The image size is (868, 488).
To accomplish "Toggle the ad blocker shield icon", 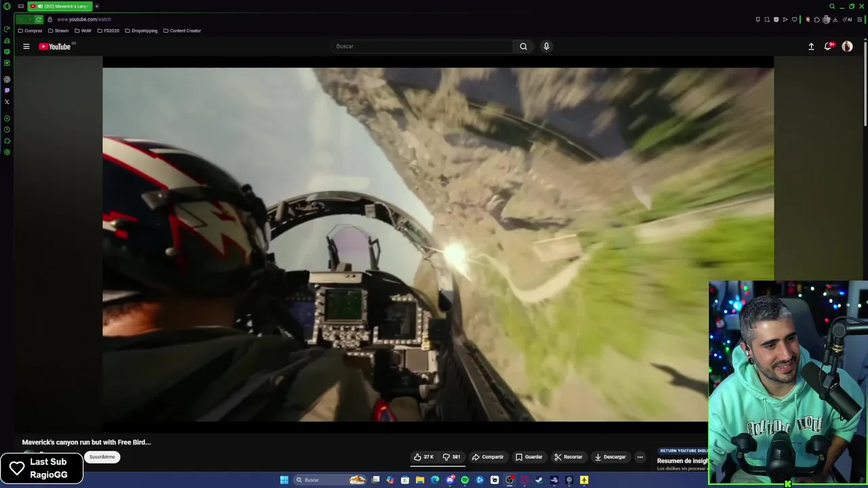I will (x=776, y=20).
